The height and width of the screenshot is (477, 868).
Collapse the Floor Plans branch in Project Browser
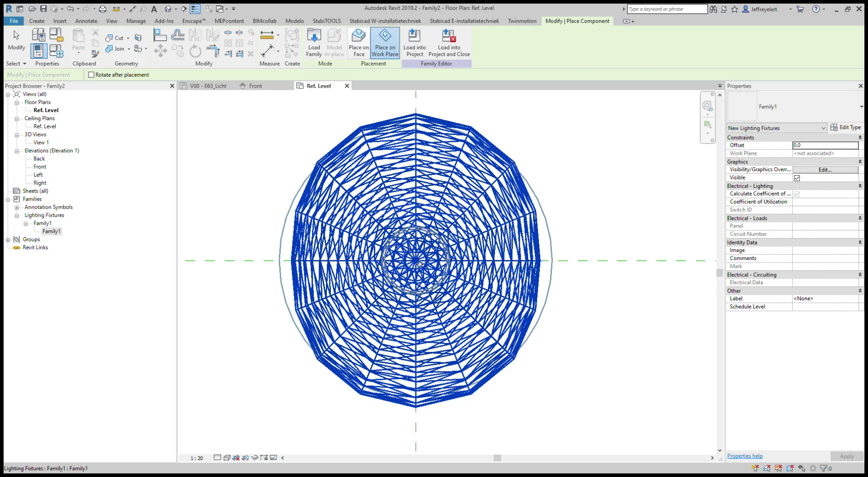click(17, 102)
